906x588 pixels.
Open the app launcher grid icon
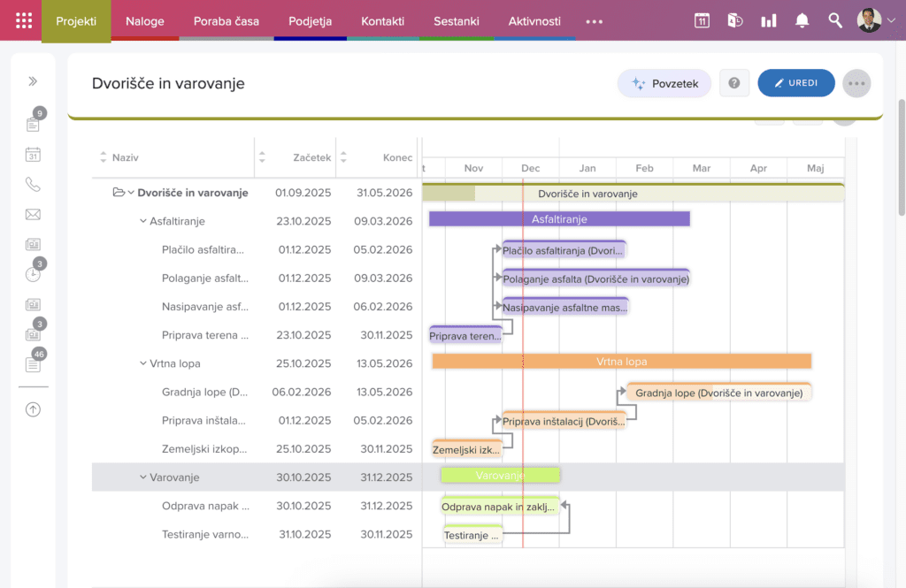pos(24,20)
